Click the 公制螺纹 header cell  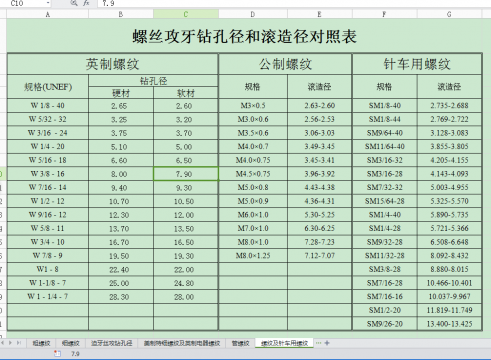tap(285, 64)
